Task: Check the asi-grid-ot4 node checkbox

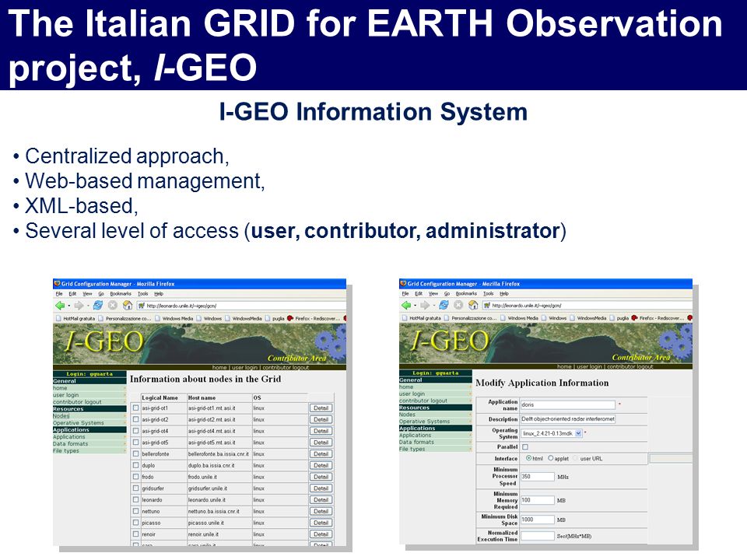Action: point(135,431)
